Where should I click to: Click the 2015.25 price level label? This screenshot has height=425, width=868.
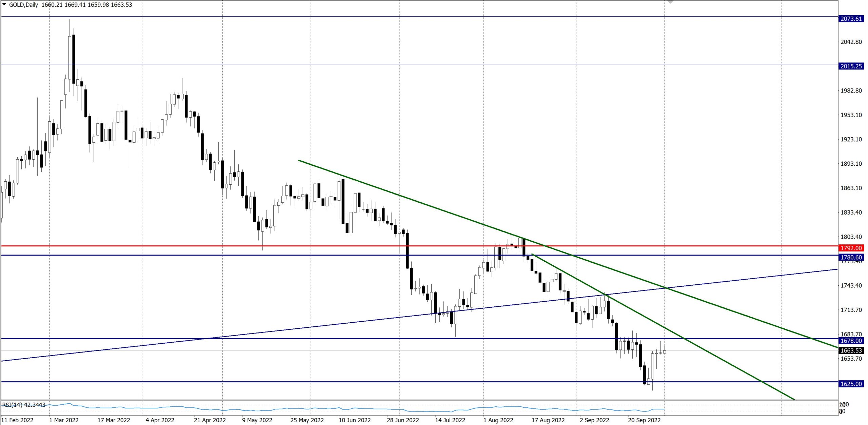coord(851,66)
